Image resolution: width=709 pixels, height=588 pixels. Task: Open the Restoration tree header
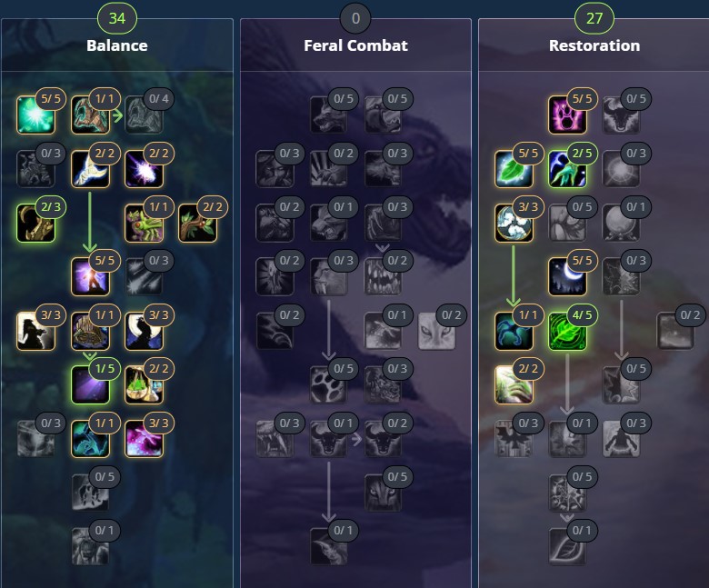pyautogui.click(x=594, y=45)
